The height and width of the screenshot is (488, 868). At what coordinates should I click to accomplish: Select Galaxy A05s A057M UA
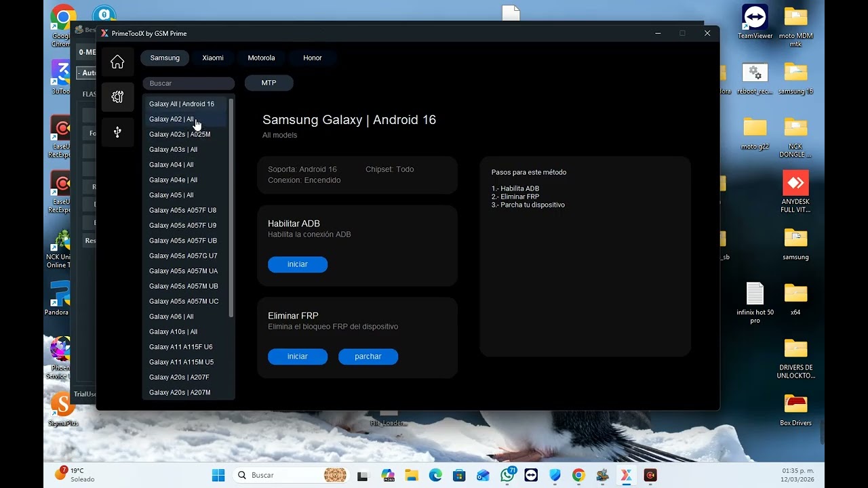(x=186, y=271)
